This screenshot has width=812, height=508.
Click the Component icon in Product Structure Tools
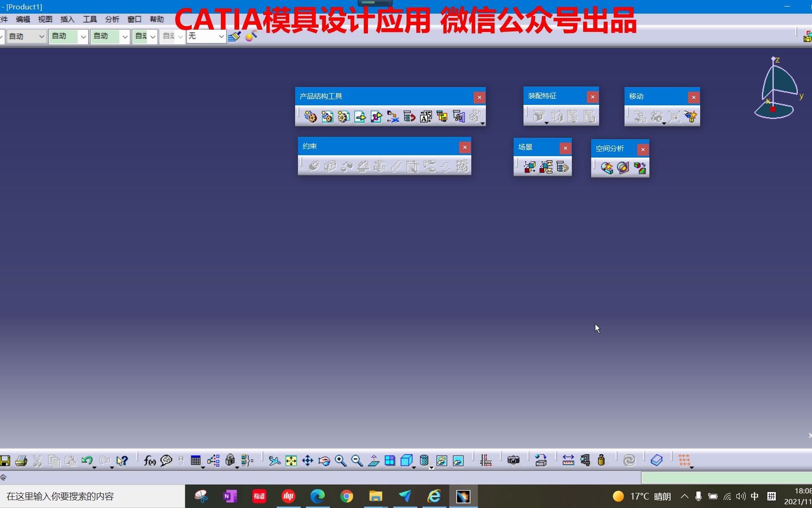point(310,116)
